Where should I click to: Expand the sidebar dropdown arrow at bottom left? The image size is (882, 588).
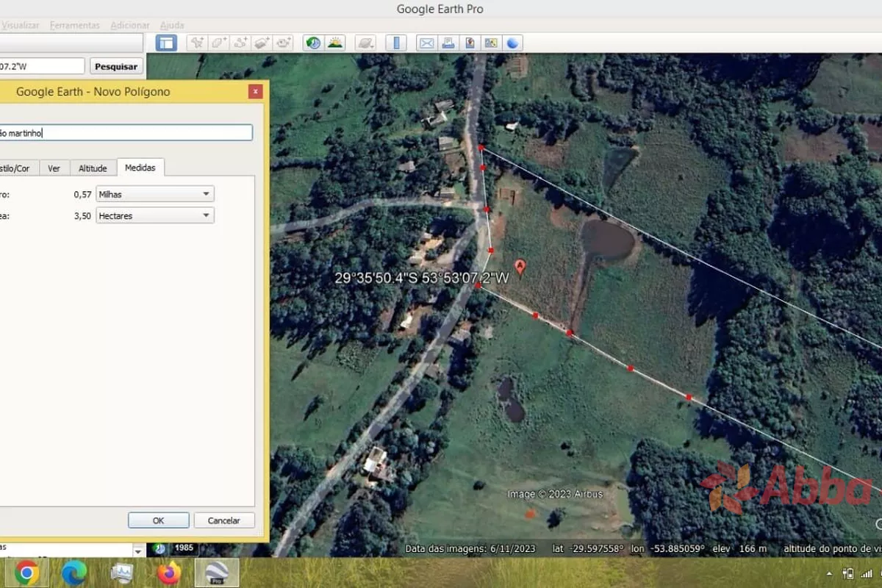pyautogui.click(x=137, y=551)
